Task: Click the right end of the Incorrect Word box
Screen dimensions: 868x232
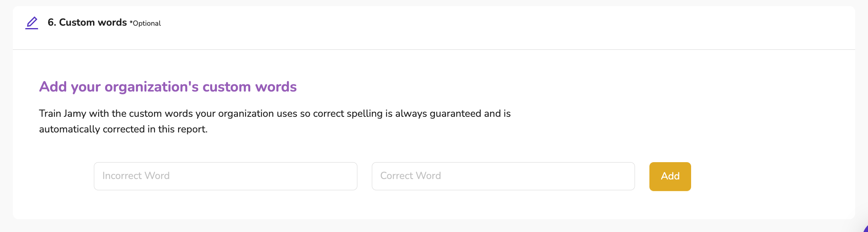Action: pyautogui.click(x=345, y=176)
